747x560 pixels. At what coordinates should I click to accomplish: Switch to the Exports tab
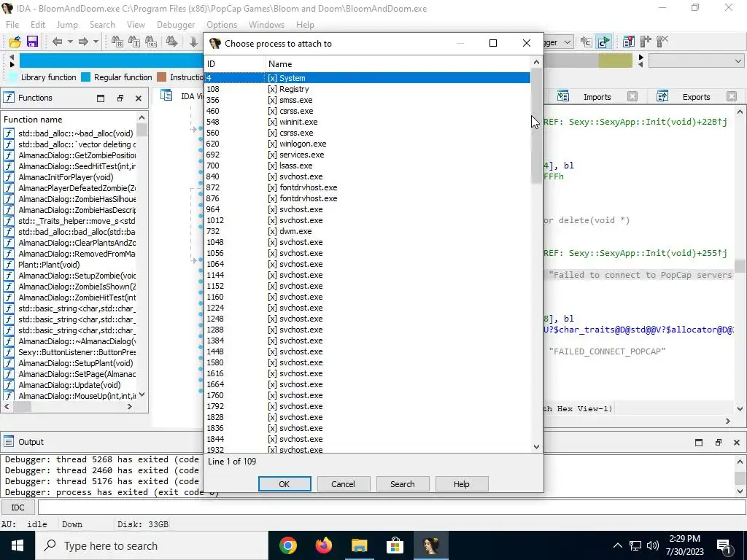pos(696,97)
